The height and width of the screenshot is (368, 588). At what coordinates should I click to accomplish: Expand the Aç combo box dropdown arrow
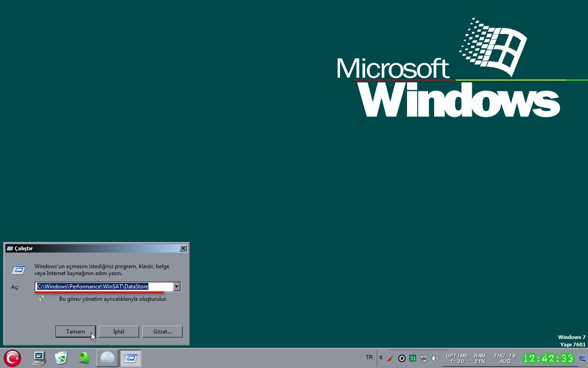(x=176, y=287)
